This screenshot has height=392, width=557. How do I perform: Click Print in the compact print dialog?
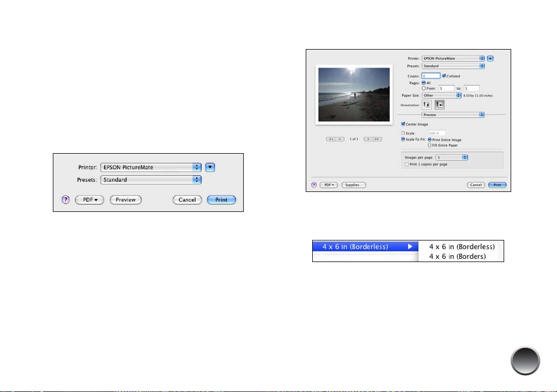221,200
